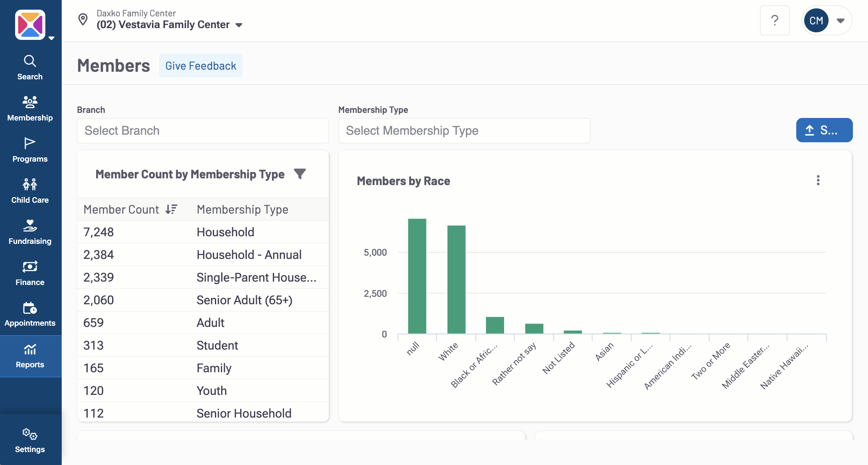Image resolution: width=868 pixels, height=465 pixels.
Task: Click the Select Branch input field
Action: (x=203, y=131)
